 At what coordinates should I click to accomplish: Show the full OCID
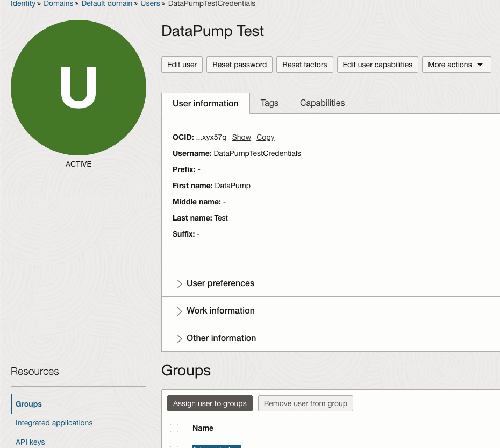[x=241, y=137]
